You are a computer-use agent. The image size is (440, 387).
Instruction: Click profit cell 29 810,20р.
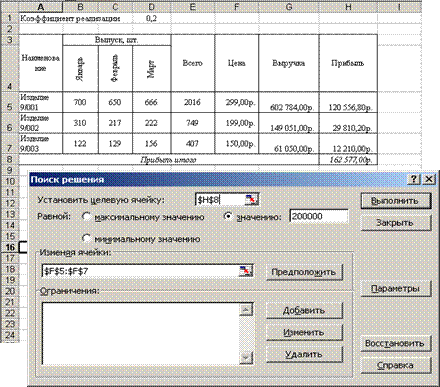[x=348, y=123]
